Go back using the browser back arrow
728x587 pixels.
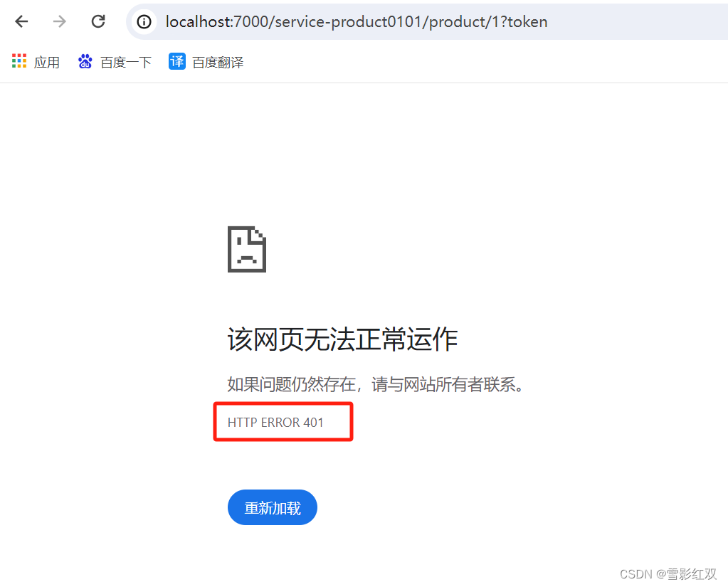pos(21,21)
